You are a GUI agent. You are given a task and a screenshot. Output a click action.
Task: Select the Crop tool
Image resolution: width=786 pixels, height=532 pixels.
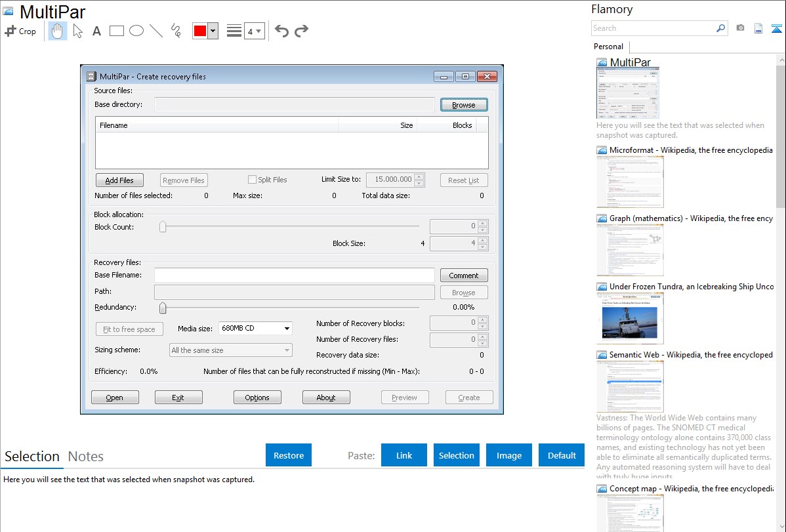[x=20, y=31]
